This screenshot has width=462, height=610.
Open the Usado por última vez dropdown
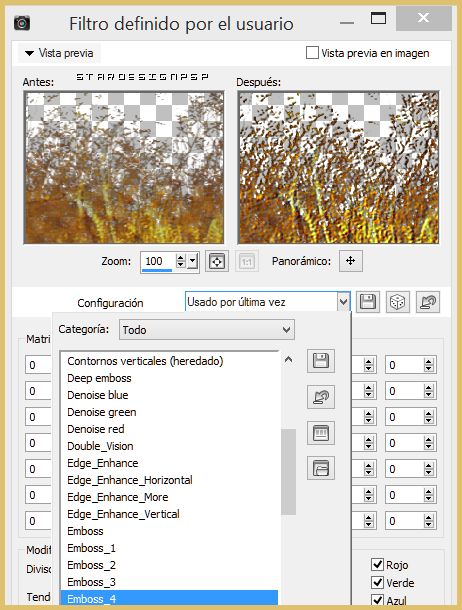268,302
